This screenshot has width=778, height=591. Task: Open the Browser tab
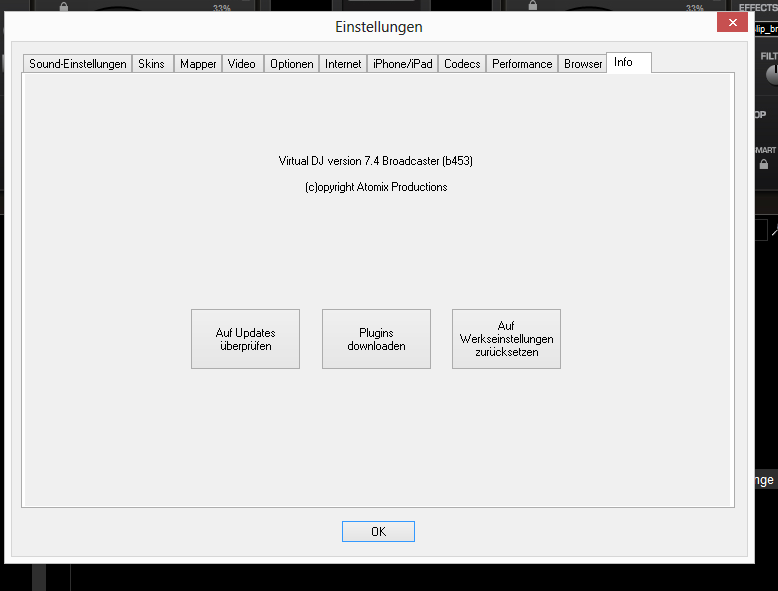pyautogui.click(x=583, y=64)
